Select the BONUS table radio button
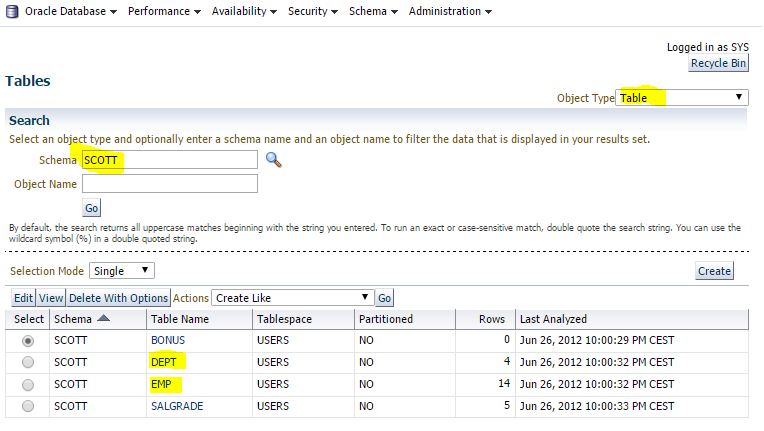The height and width of the screenshot is (431, 764). tap(27, 340)
